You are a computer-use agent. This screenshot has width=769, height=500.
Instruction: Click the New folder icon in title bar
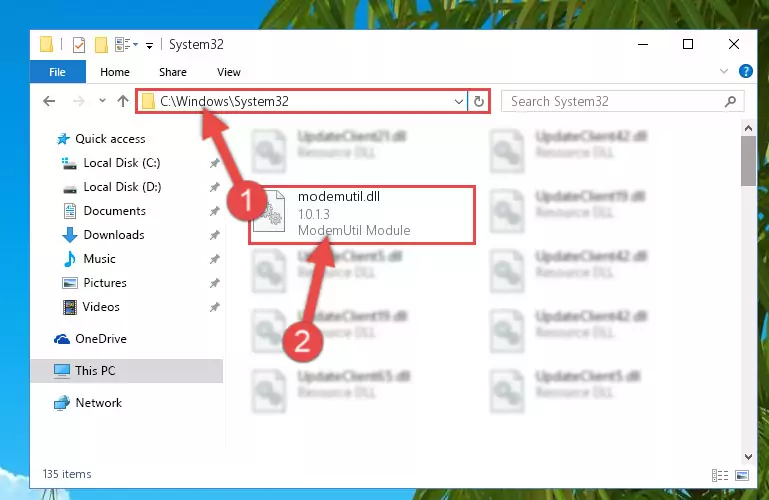pyautogui.click(x=101, y=45)
